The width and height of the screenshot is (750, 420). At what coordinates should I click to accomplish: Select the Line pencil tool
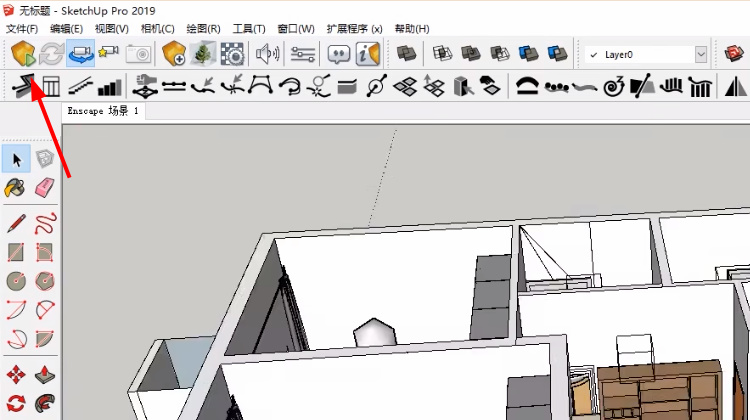(16, 223)
